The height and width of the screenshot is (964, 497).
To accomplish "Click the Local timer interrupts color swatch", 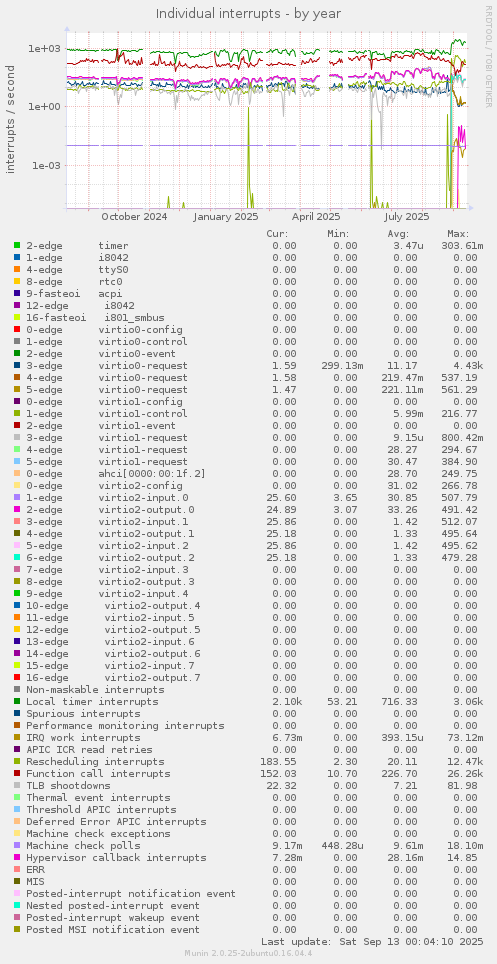I will [17, 701].
